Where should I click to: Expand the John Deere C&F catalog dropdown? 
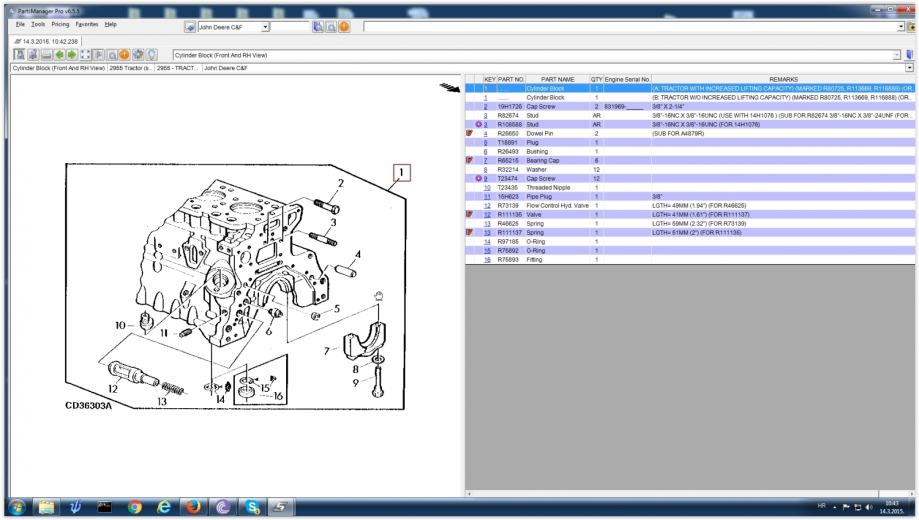tap(266, 27)
